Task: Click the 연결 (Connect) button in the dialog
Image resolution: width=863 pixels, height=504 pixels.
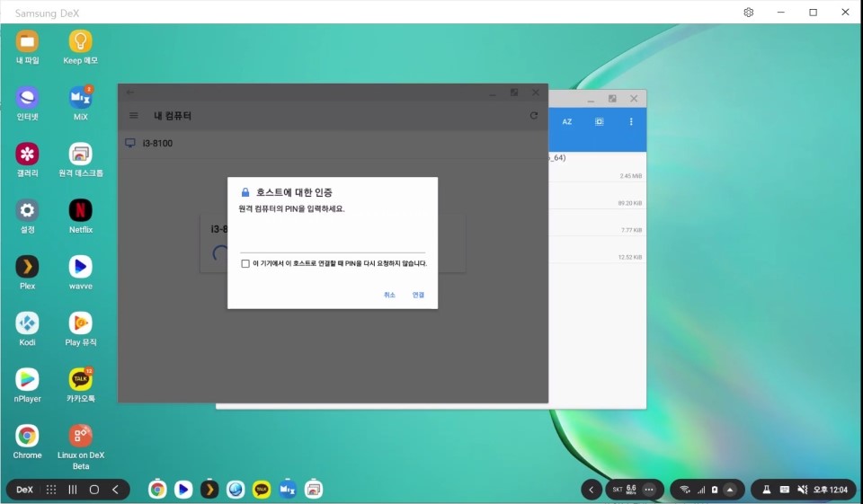Action: (x=418, y=295)
